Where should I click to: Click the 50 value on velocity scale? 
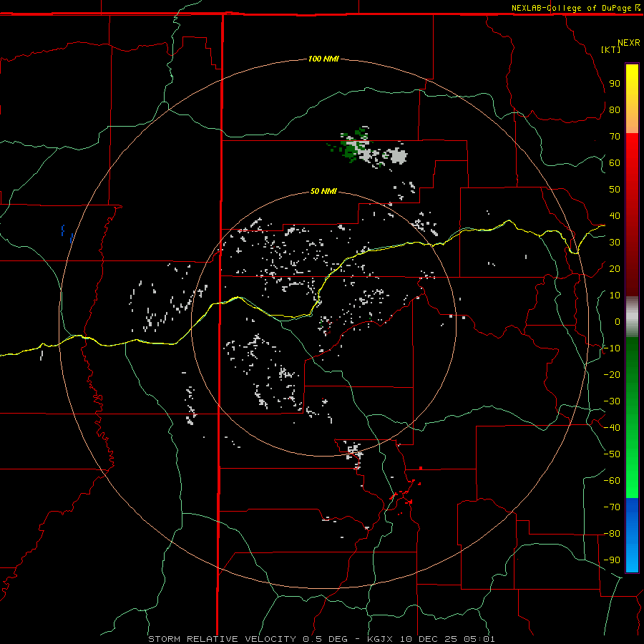pos(615,190)
